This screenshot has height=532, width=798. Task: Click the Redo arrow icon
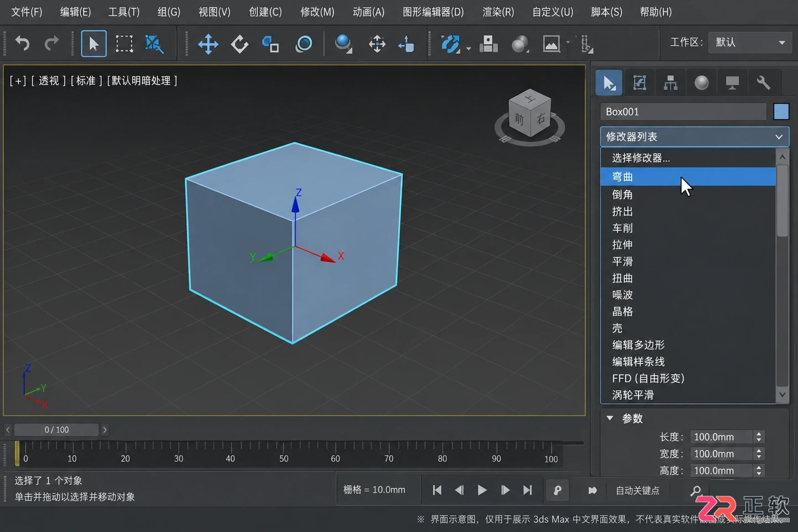tap(52, 43)
